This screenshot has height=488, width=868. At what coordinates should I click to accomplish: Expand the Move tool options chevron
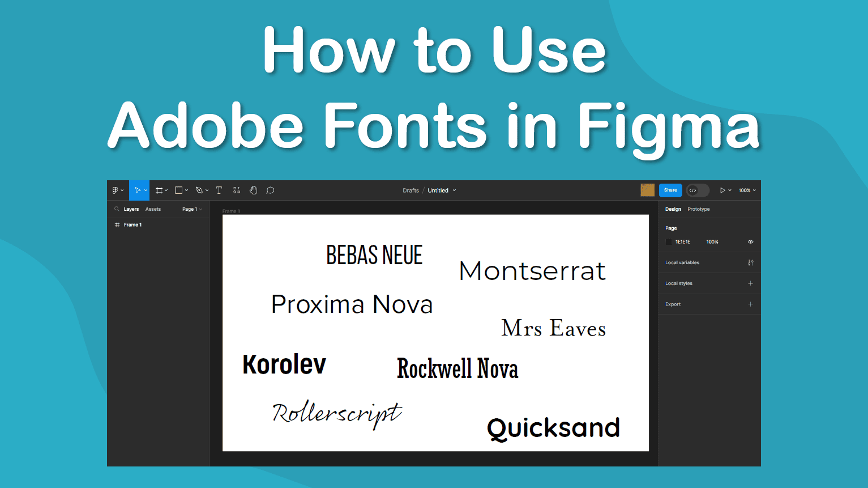[x=146, y=190]
